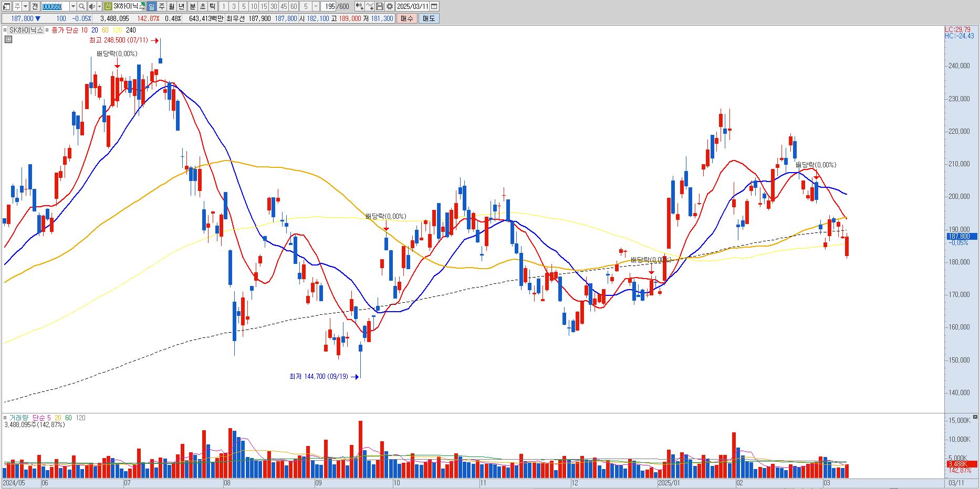
Task: Switch to the 년 yearly chart period
Action: coord(181,6)
